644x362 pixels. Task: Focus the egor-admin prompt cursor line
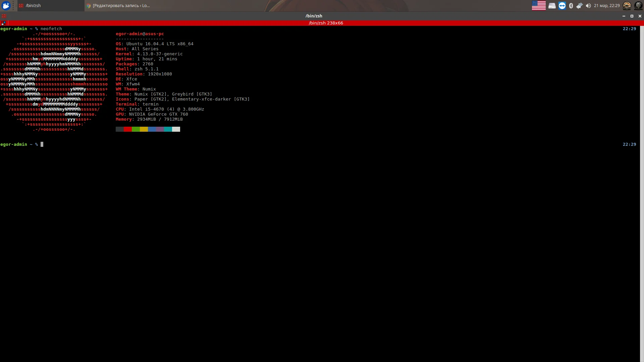[42, 144]
